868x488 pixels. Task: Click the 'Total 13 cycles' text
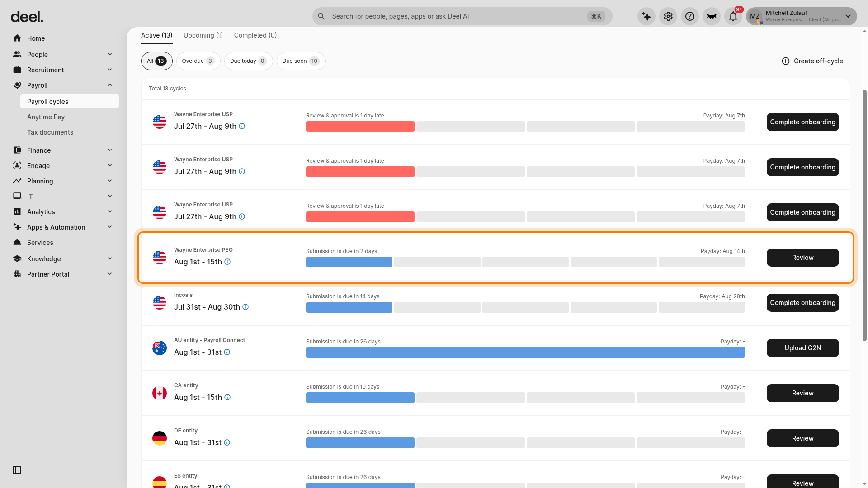(167, 89)
